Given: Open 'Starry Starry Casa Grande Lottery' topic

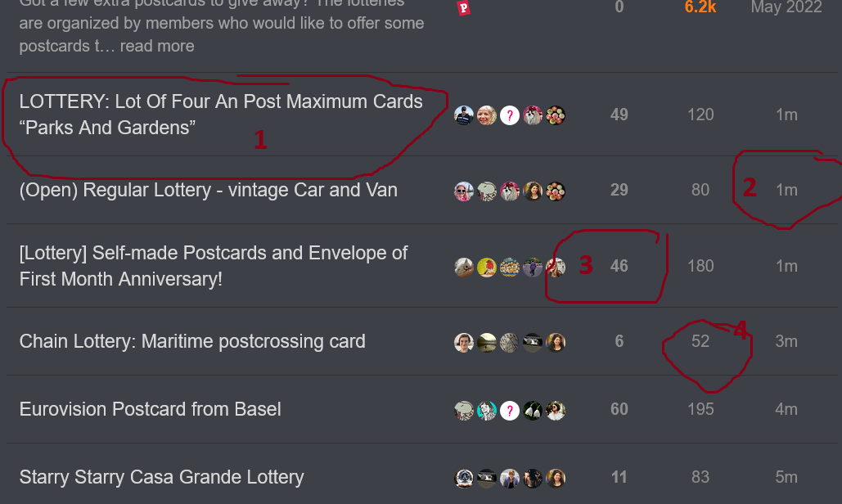Looking at the screenshot, I should coord(162,477).
